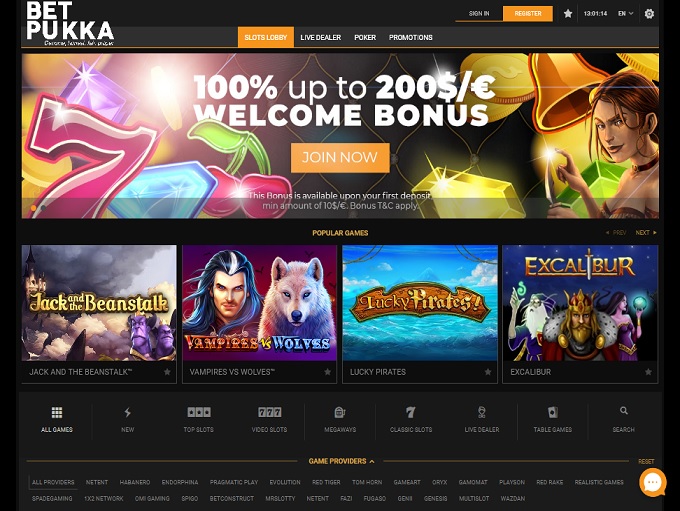Show New games lightning icon

tap(128, 412)
